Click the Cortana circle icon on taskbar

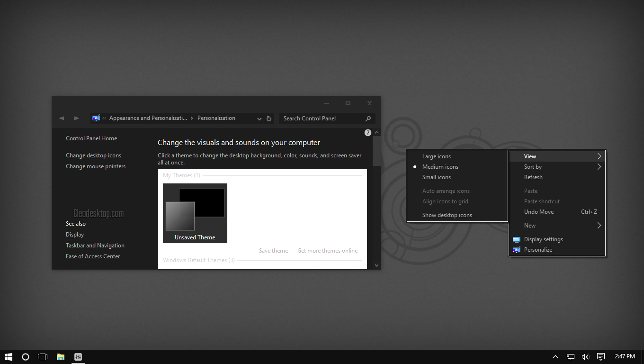[x=26, y=357]
